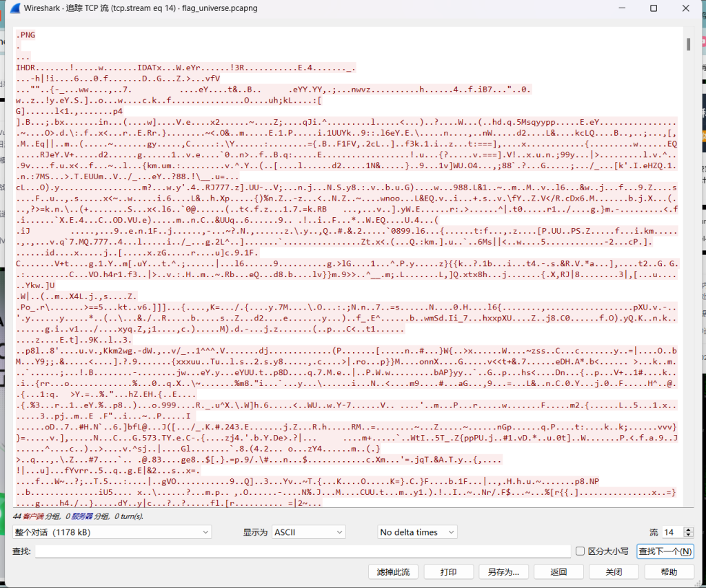Click the 关闭 close button
Screen dimensions: 706x588
(614, 572)
